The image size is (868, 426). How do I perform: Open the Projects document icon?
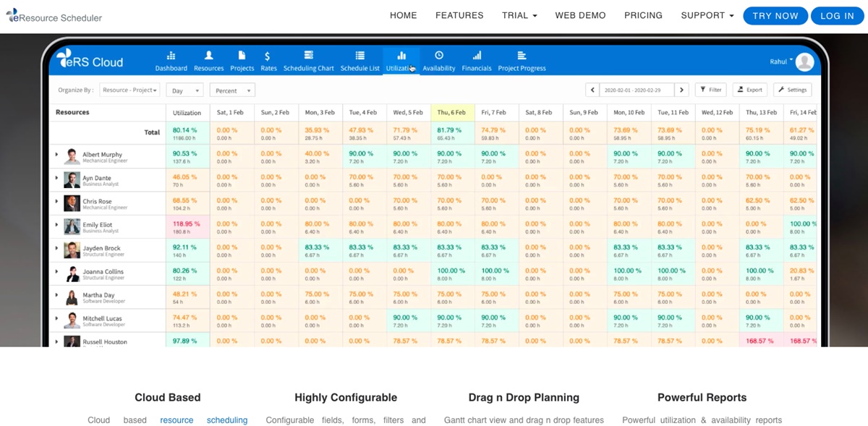242,56
